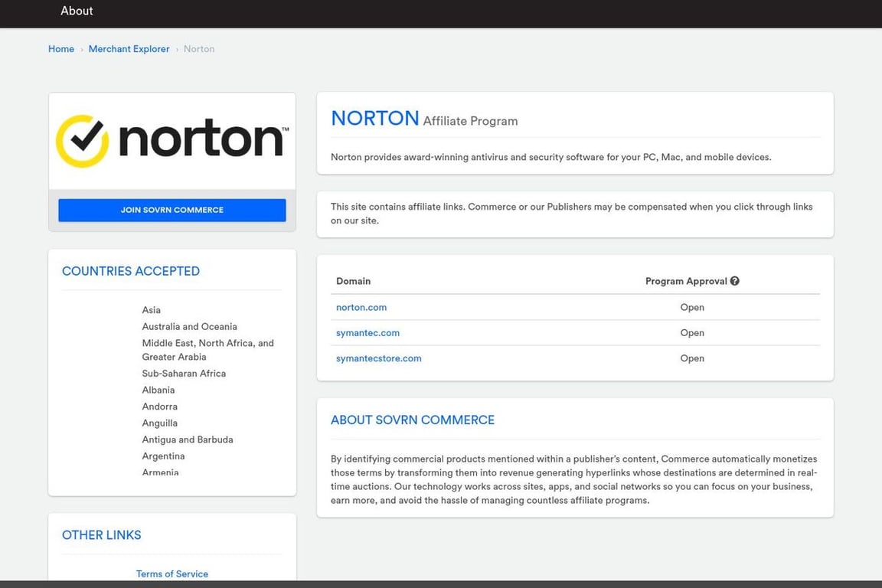Select Antigua and Barbuda entry

pos(188,439)
